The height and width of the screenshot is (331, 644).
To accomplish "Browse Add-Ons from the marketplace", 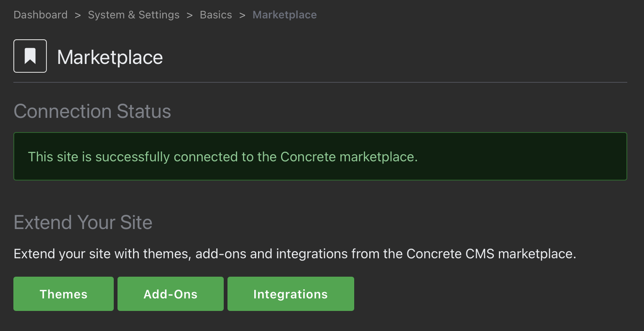I will coord(171,294).
